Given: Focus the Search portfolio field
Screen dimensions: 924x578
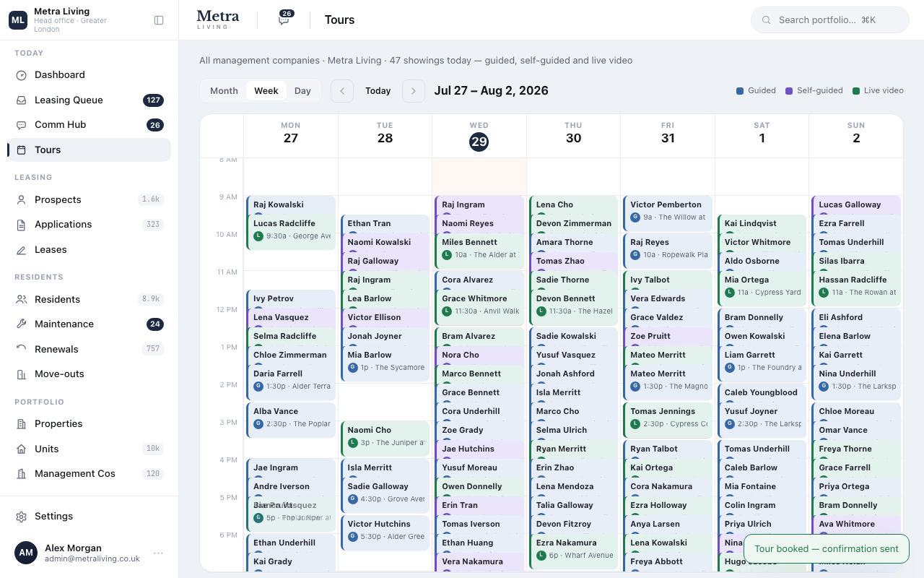Looking at the screenshot, I should coord(830,20).
